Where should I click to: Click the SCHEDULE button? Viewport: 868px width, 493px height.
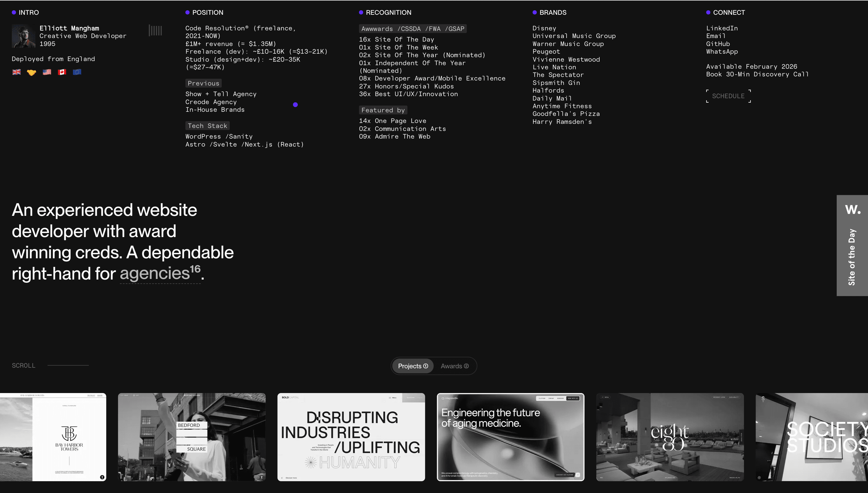[728, 96]
